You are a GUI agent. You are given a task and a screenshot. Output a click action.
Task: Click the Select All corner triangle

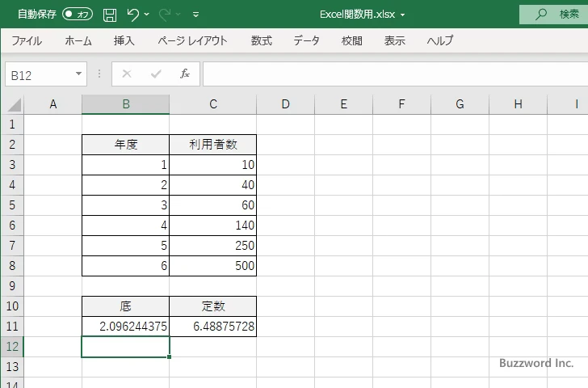click(x=14, y=105)
